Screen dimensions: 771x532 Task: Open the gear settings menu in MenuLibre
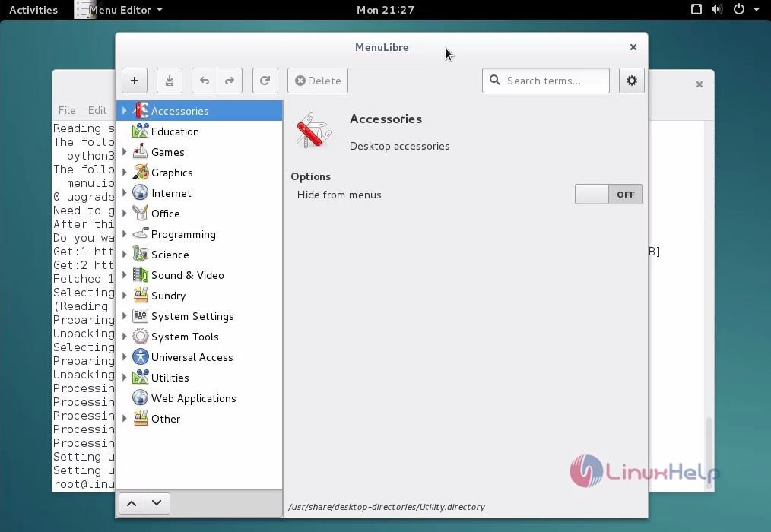click(631, 81)
